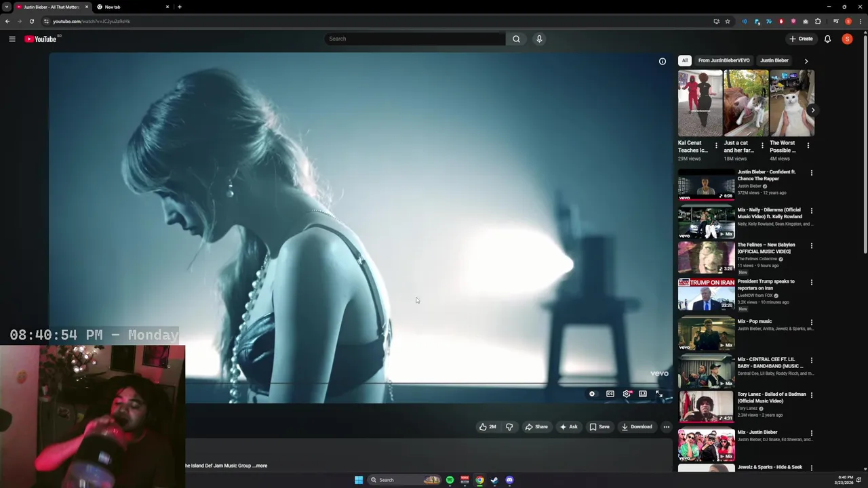Open player settings gear
Viewport: 868px width, 488px height.
coord(627,394)
